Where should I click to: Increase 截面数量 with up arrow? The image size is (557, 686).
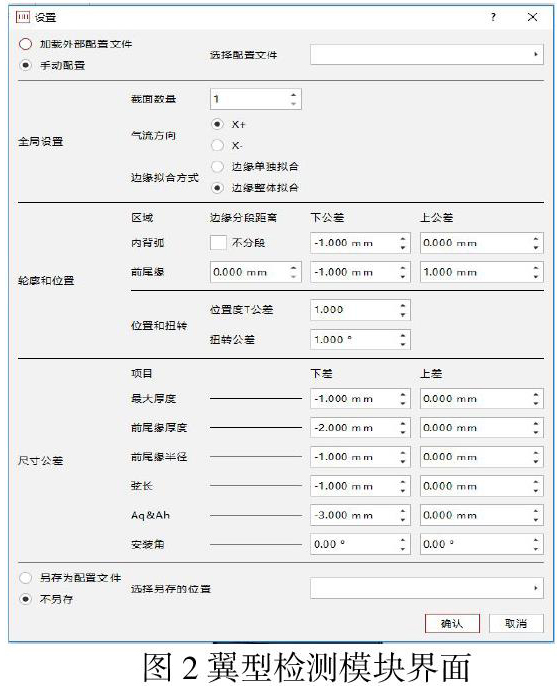point(293,94)
